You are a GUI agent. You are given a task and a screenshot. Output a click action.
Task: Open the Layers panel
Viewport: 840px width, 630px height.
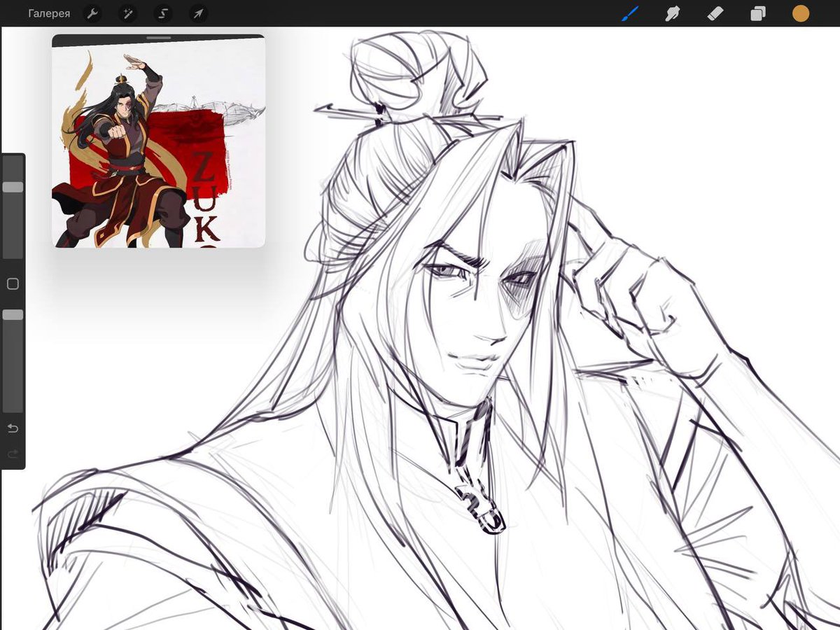tap(758, 13)
